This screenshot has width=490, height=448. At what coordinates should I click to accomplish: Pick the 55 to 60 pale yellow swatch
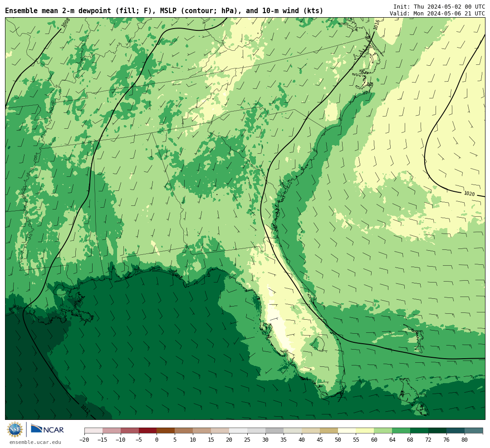[365, 430]
